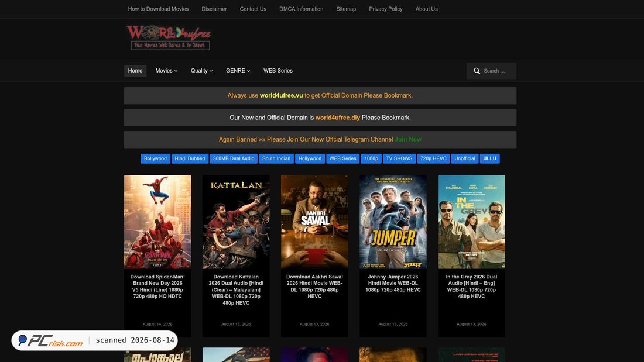This screenshot has height=362, width=644.
Task: Click the Download Spider-Man Brand New Day title
Action: (x=157, y=287)
